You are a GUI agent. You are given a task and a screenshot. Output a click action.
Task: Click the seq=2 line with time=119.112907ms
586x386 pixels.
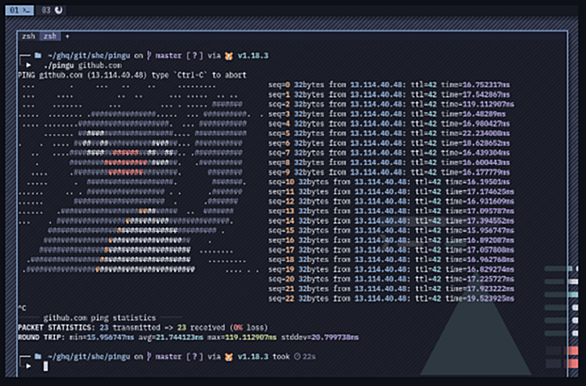[x=391, y=104]
